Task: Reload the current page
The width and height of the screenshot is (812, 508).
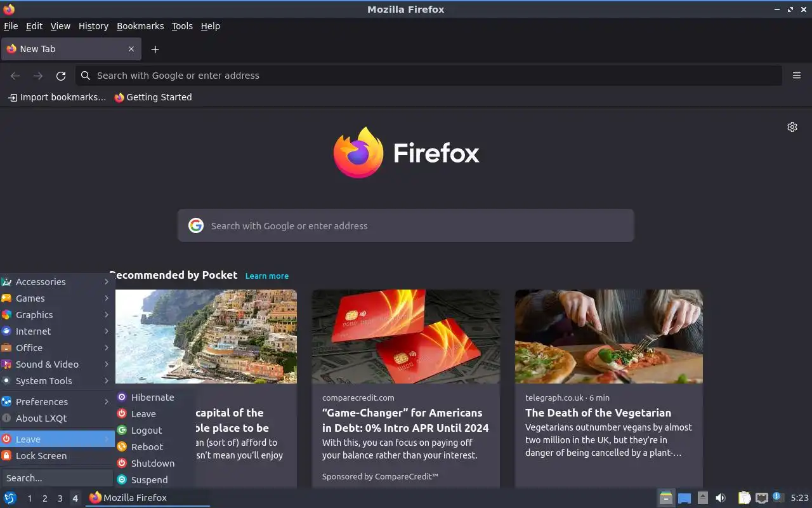Action: pos(61,76)
